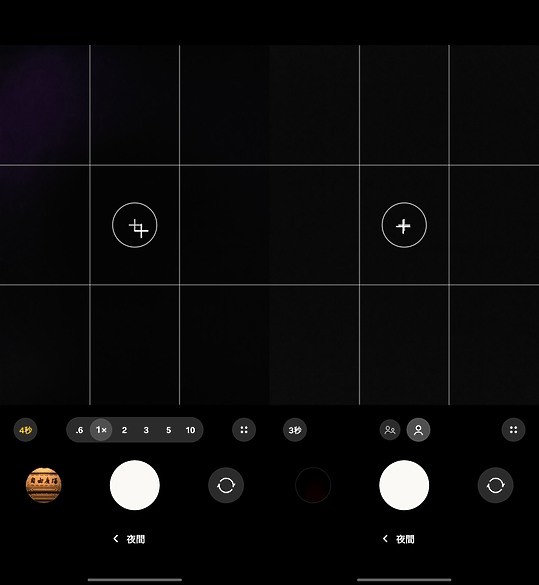Choose 2 zoom option
The image size is (539, 585).
pos(124,430)
